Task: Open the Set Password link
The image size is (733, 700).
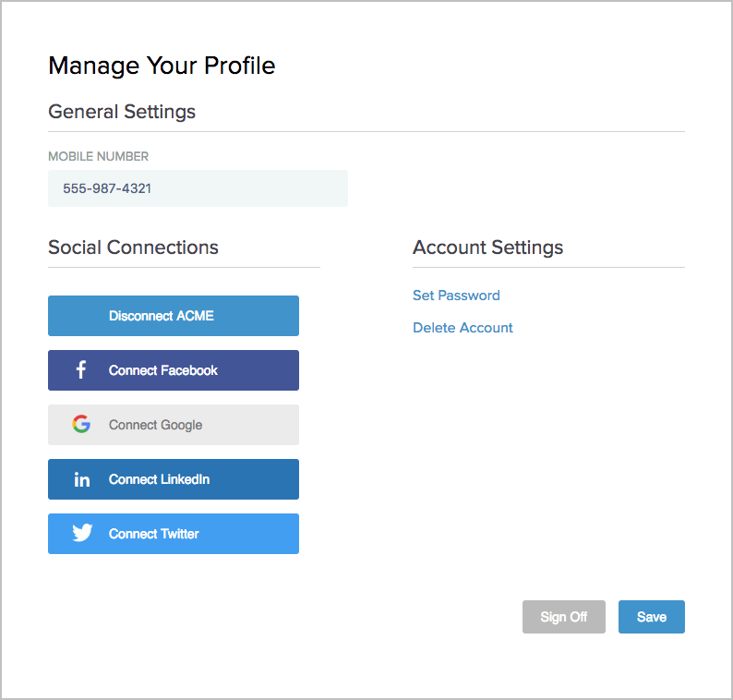Action: tap(456, 296)
